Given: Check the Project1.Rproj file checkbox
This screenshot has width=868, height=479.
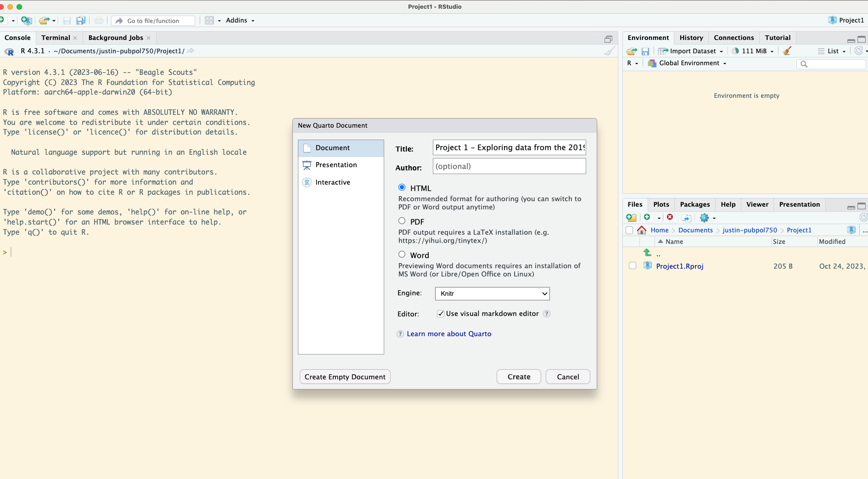Looking at the screenshot, I should point(633,265).
